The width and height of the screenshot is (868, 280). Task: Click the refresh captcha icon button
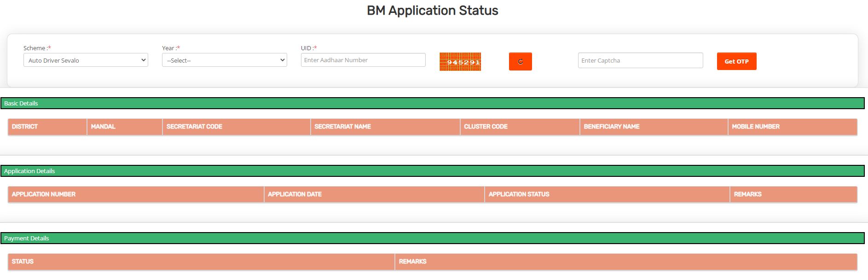click(520, 62)
